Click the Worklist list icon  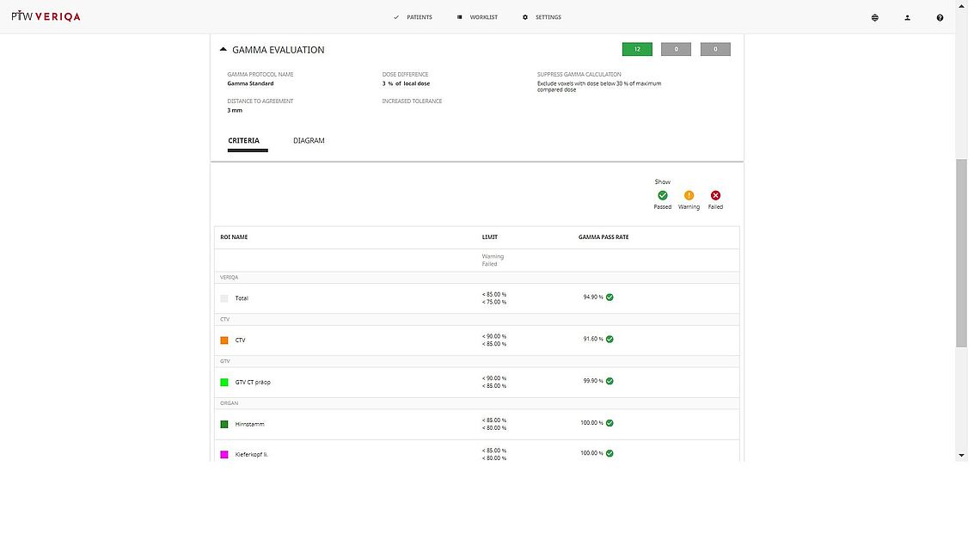point(459,17)
